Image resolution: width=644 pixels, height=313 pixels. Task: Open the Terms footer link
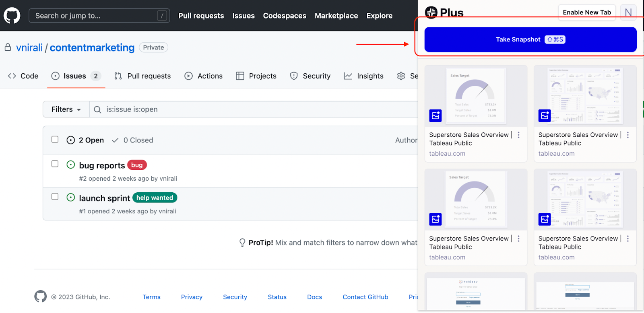[151, 297]
